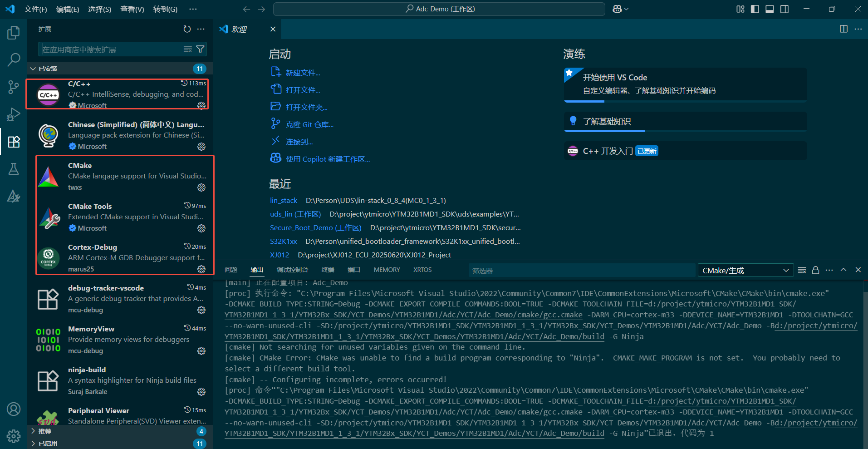Viewport: 868px width, 449px height.
Task: Open the Copilot chat icon in title bar
Action: [618, 9]
